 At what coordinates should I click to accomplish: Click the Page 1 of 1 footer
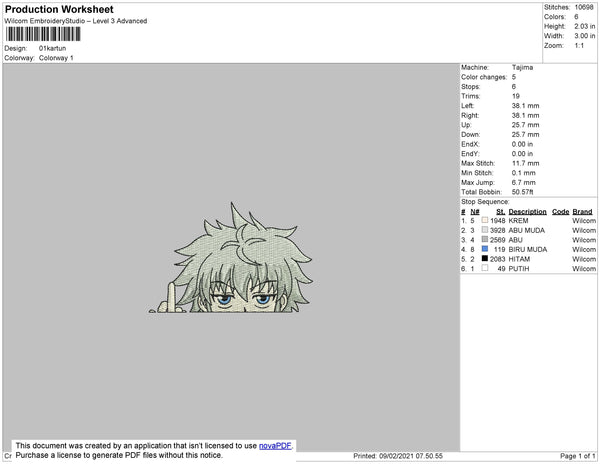click(577, 456)
